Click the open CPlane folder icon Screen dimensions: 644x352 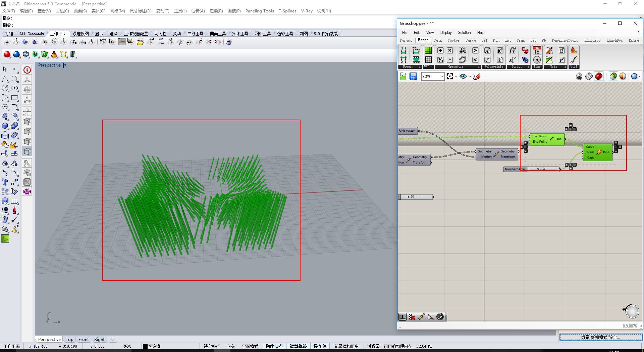click(140, 42)
